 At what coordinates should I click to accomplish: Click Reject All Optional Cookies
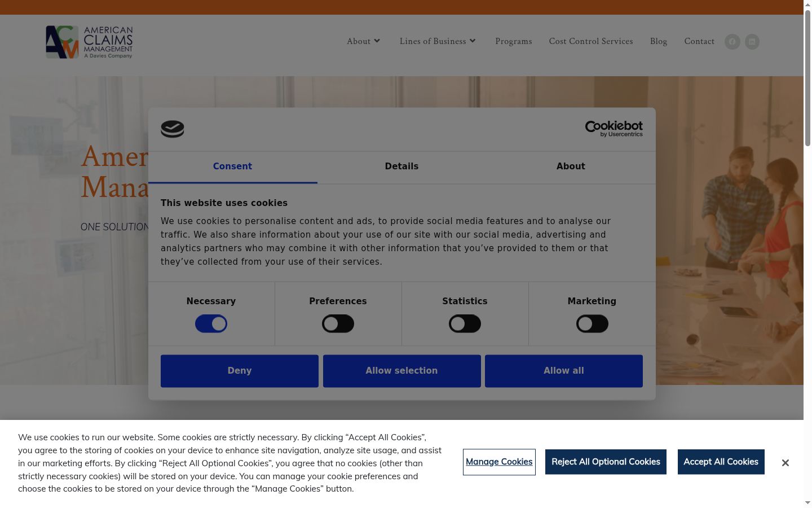coord(606,462)
